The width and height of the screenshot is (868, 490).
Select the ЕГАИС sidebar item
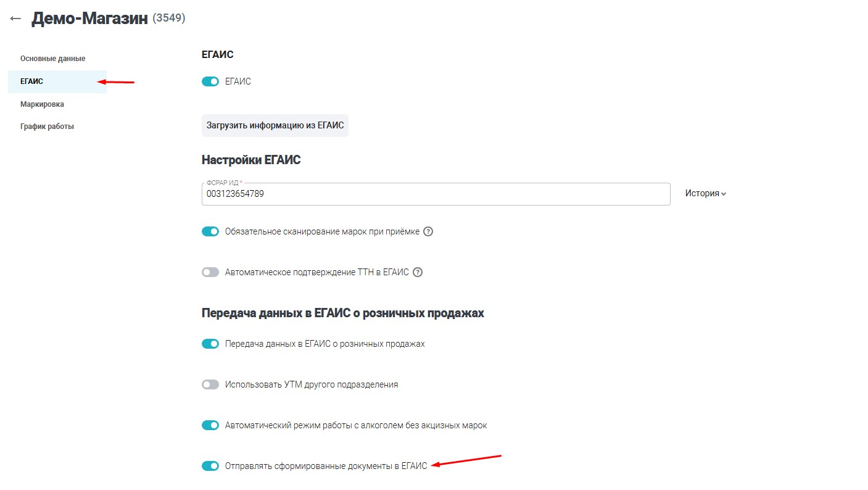click(x=32, y=81)
